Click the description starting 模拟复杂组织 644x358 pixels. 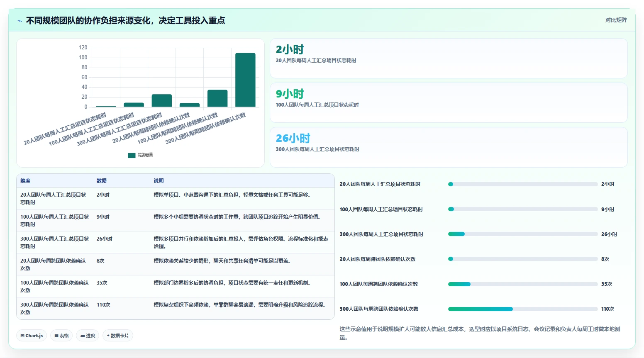tap(240, 305)
